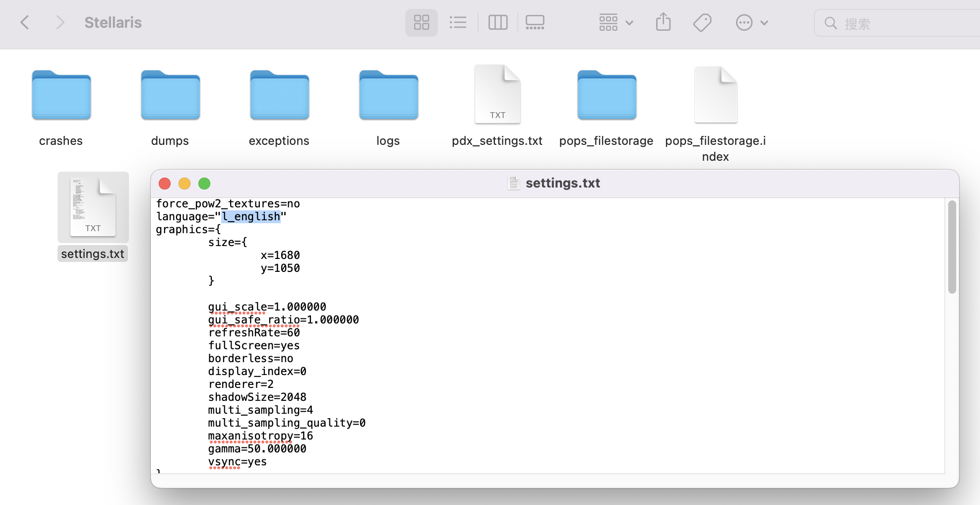Click the size={ line
Screen dimensions: 980x505
(x=228, y=243)
